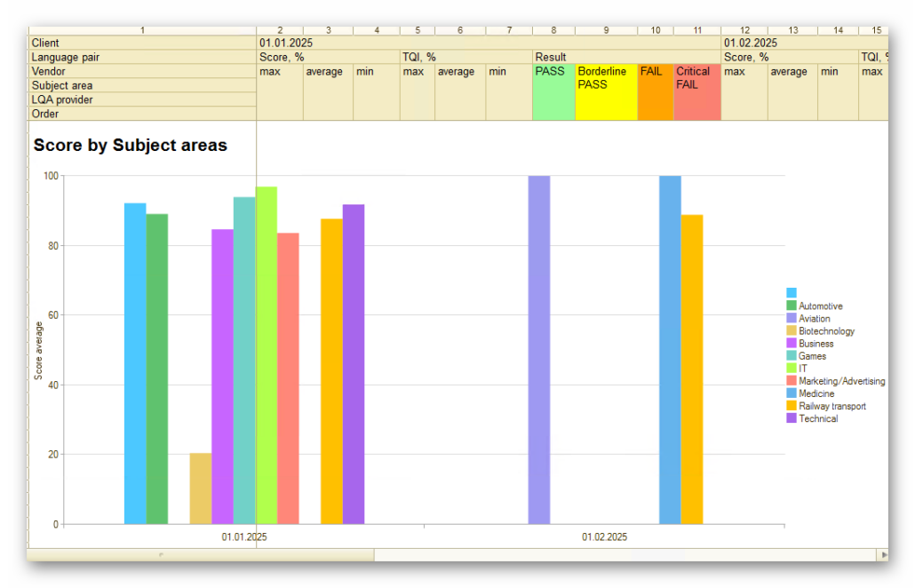Select the red Critical FAIL header cell
915x588 pixels.
pyautogui.click(x=697, y=92)
